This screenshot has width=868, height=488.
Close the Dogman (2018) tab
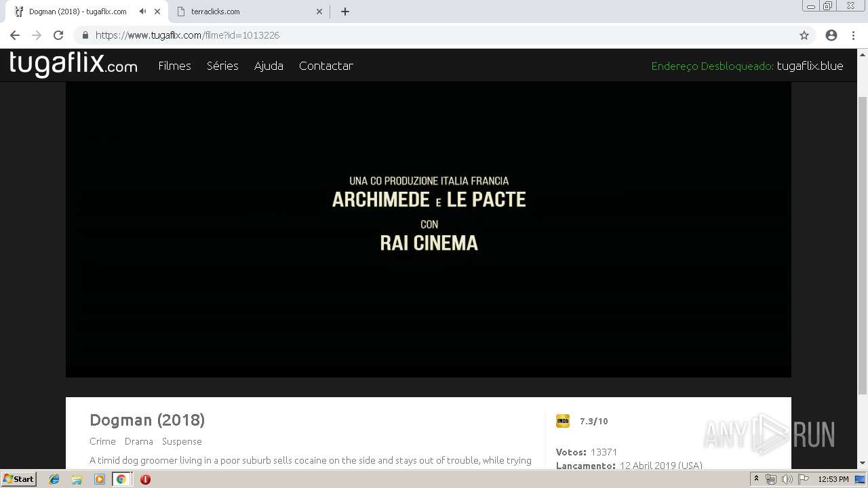157,12
